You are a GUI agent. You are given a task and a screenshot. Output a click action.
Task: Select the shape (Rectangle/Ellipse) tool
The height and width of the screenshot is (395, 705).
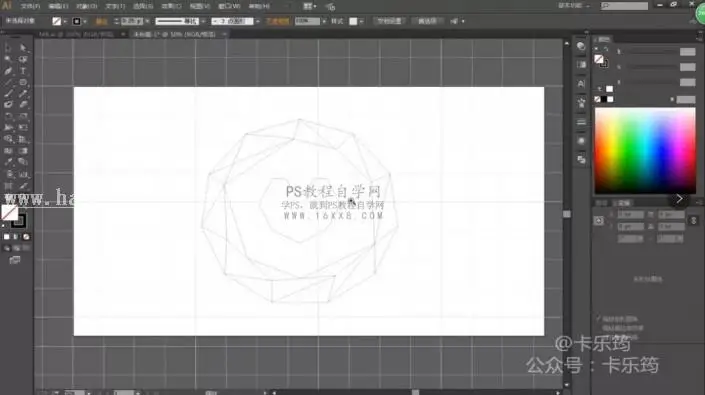coord(23,82)
